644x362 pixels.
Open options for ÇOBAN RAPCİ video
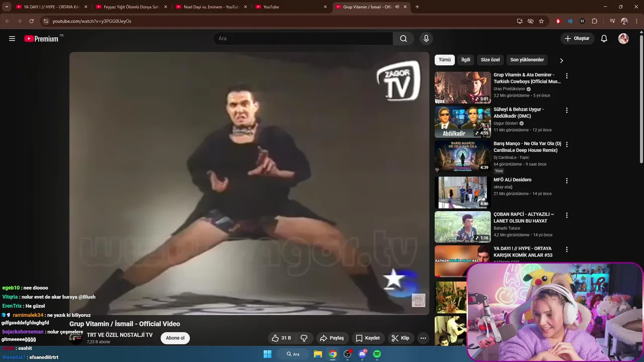(x=567, y=215)
